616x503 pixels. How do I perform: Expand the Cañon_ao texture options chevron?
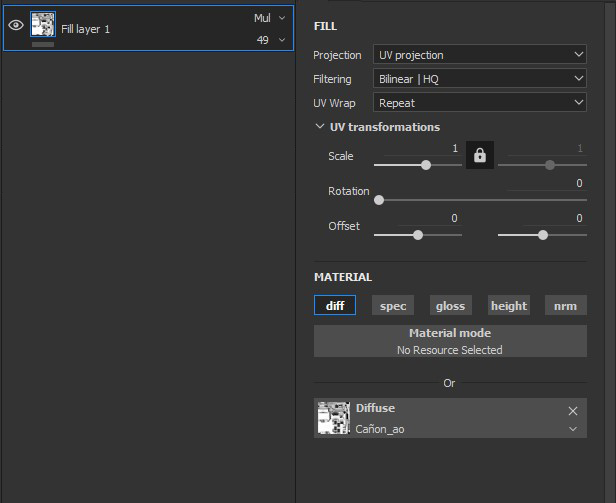[574, 429]
